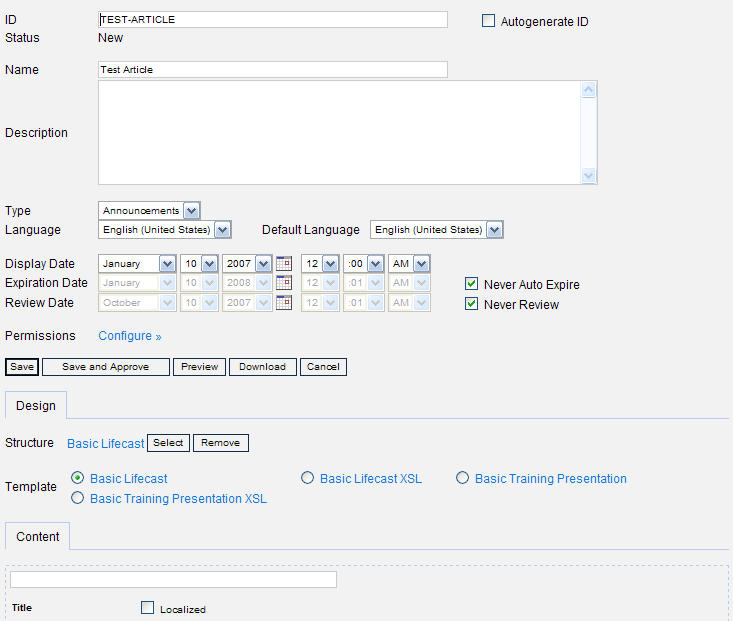
Task: Open the Configure permissions link
Action: 129,336
